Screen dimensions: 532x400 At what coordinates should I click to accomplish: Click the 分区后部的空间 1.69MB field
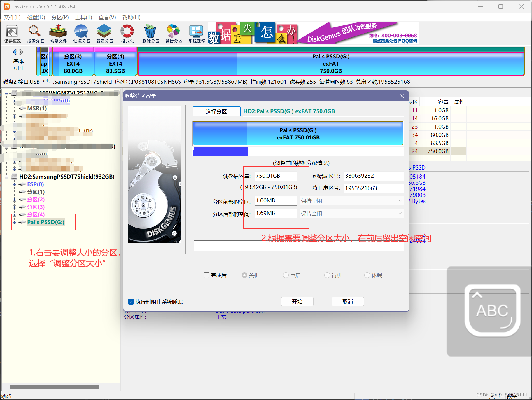pos(276,213)
